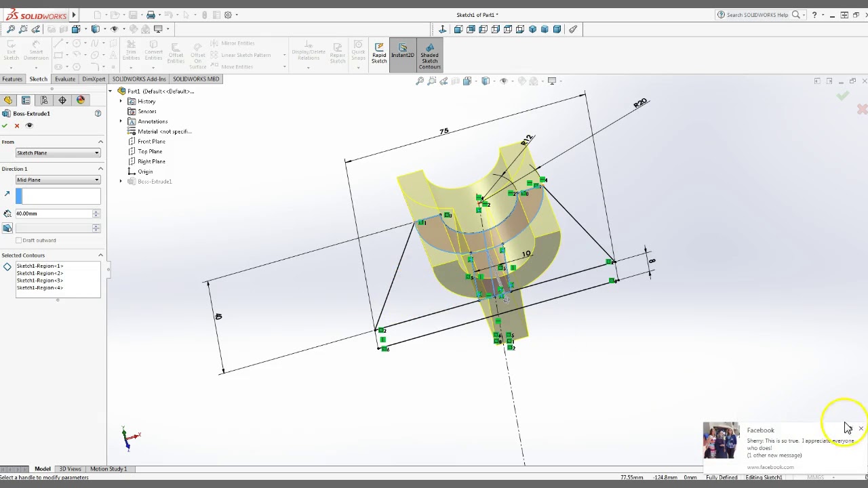868x488 pixels.
Task: Open the SOLIDWORKS MBD tab
Action: pyautogui.click(x=196, y=79)
